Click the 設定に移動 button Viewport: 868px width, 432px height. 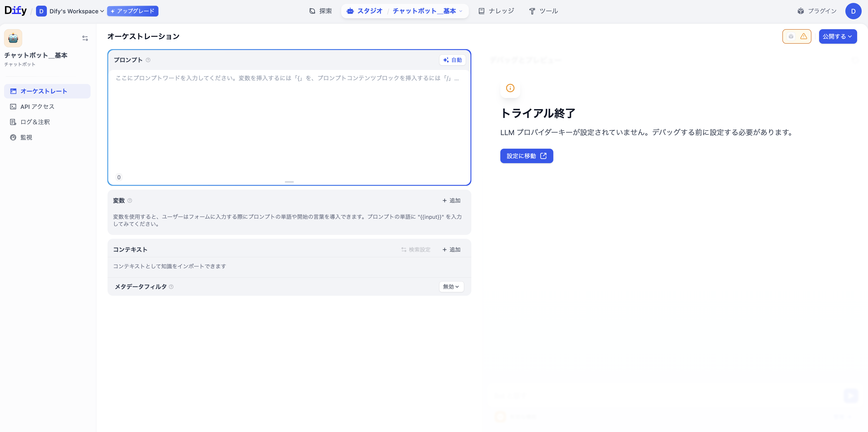pos(527,155)
